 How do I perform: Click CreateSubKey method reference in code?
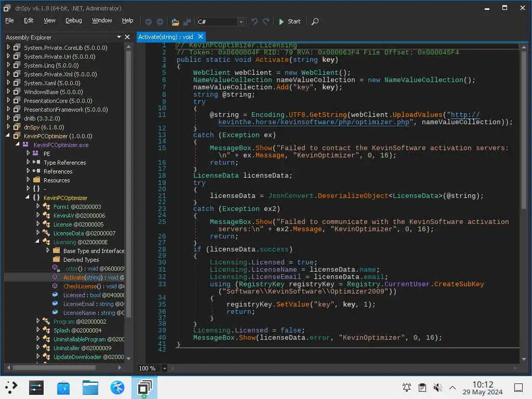click(x=459, y=284)
